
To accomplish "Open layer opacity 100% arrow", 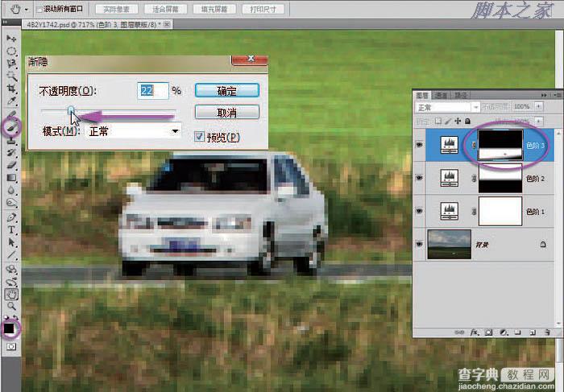I will tap(539, 106).
